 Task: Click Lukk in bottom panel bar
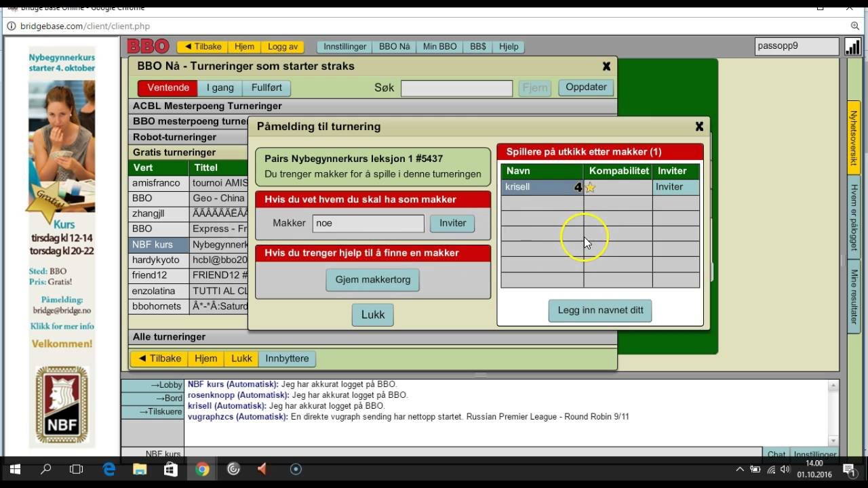pyautogui.click(x=241, y=359)
